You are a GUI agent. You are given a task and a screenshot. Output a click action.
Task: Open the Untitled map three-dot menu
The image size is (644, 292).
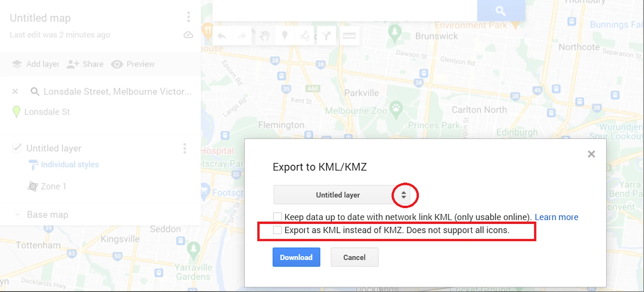188,17
